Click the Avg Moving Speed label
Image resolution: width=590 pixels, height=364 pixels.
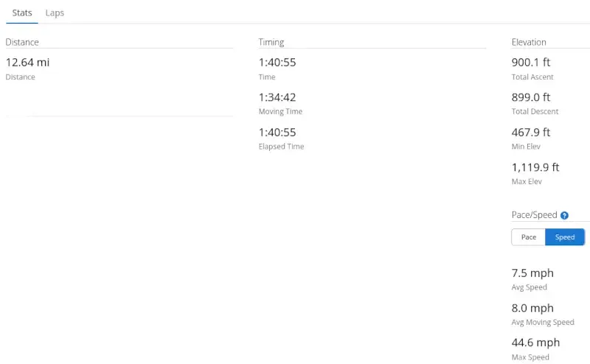click(x=543, y=322)
